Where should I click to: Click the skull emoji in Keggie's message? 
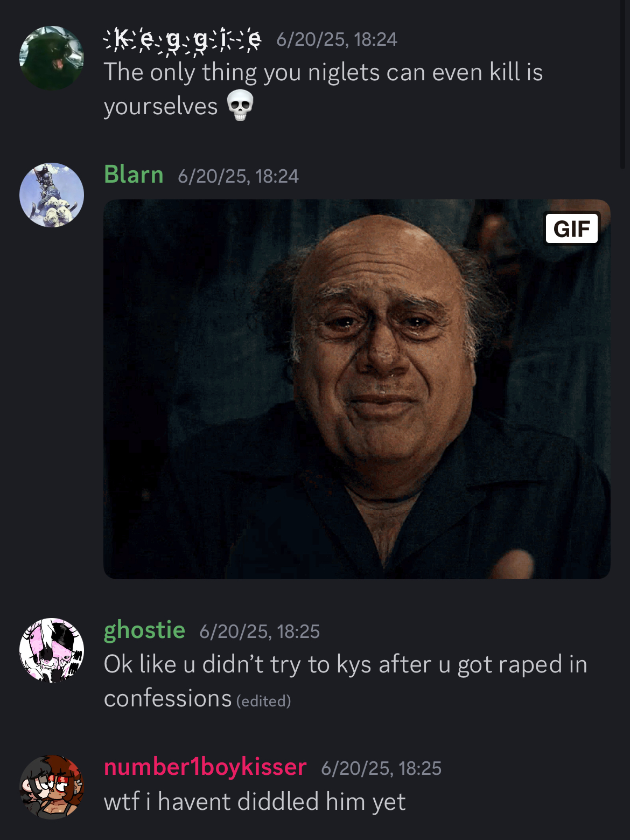(240, 106)
